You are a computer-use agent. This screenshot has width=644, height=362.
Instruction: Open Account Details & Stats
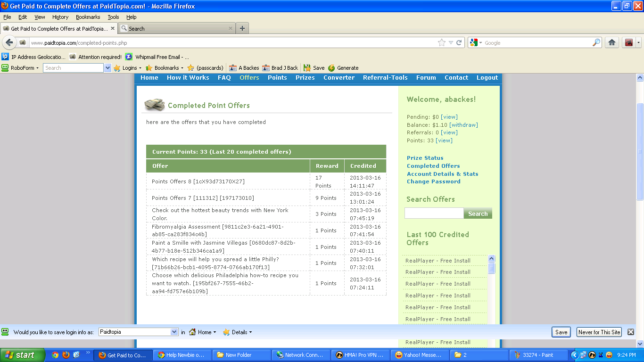click(x=443, y=174)
